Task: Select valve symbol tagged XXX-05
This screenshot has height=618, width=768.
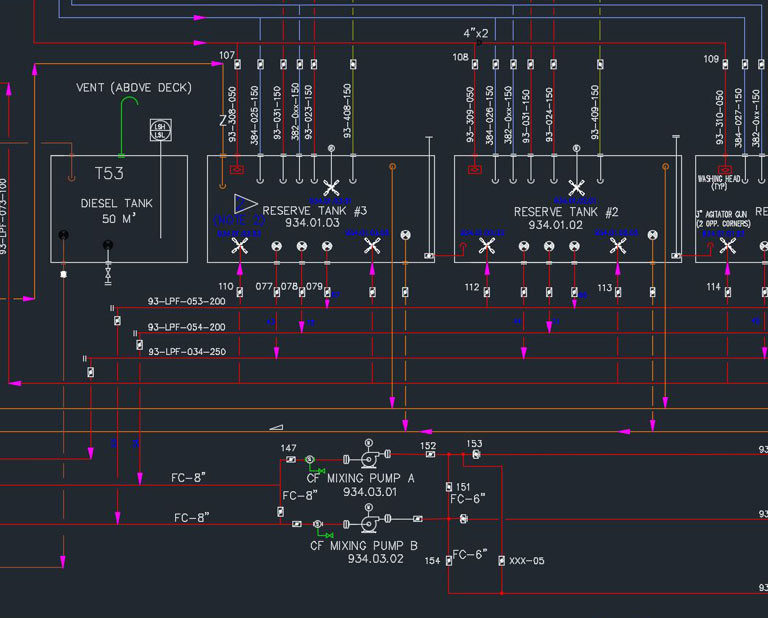Action: click(x=502, y=561)
